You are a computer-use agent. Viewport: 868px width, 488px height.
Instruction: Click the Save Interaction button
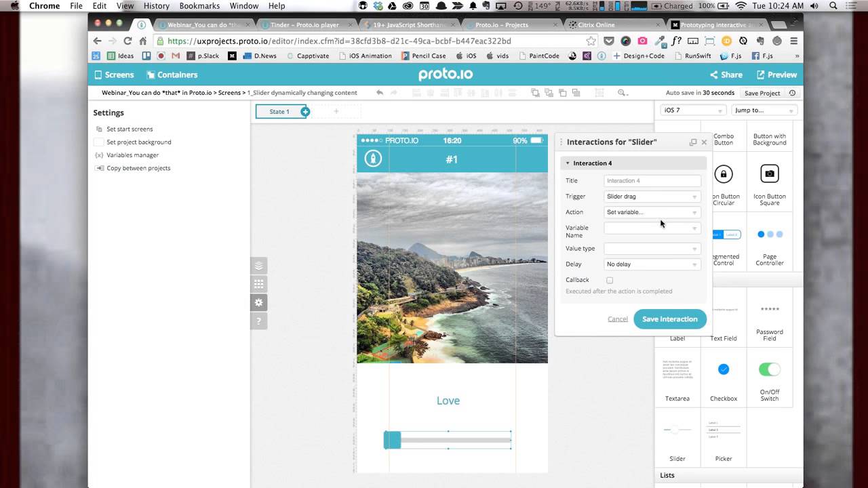pos(669,319)
